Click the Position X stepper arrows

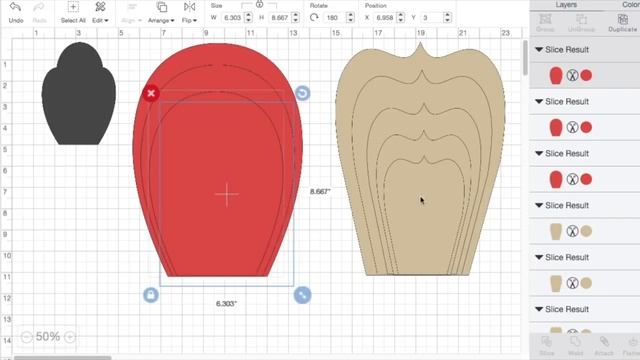click(x=400, y=18)
